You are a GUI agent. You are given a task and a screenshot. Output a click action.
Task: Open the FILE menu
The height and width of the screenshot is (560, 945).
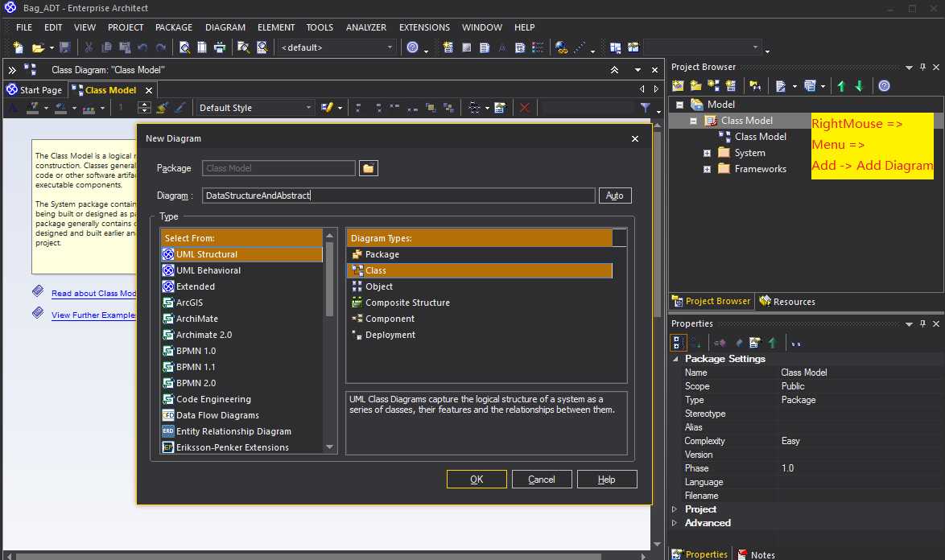tap(24, 27)
